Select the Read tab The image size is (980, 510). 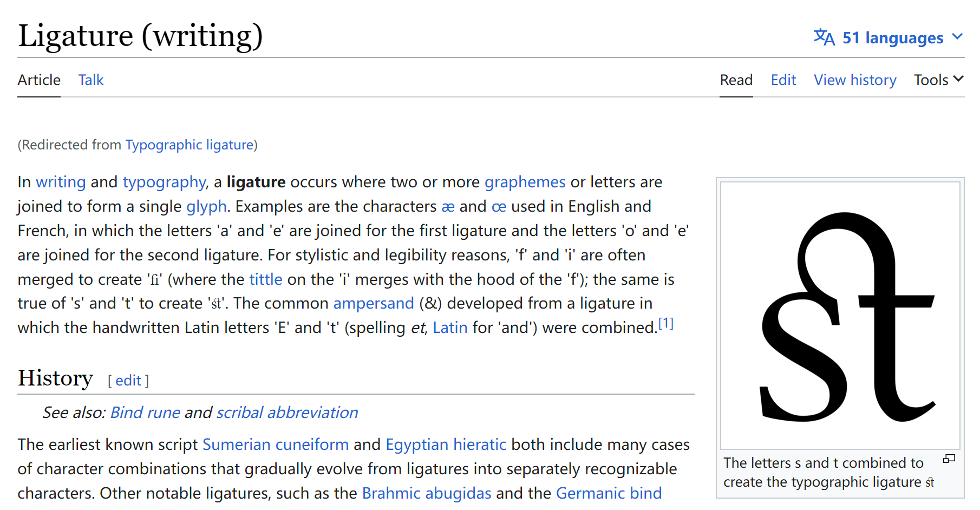point(736,80)
